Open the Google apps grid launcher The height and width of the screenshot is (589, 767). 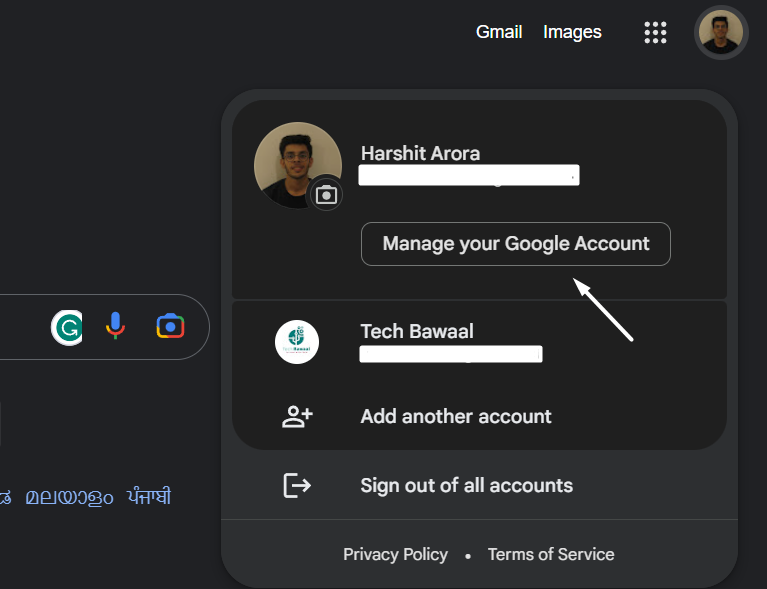pyautogui.click(x=655, y=32)
